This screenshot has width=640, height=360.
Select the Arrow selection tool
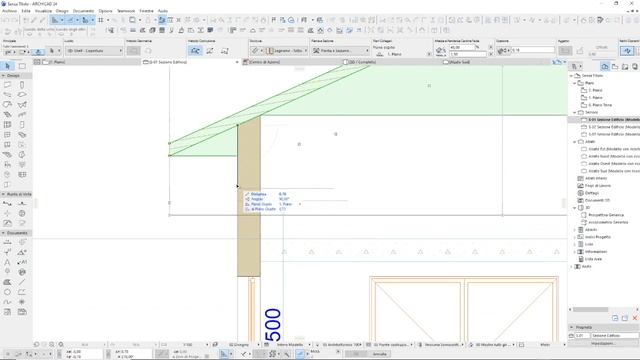pyautogui.click(x=7, y=66)
